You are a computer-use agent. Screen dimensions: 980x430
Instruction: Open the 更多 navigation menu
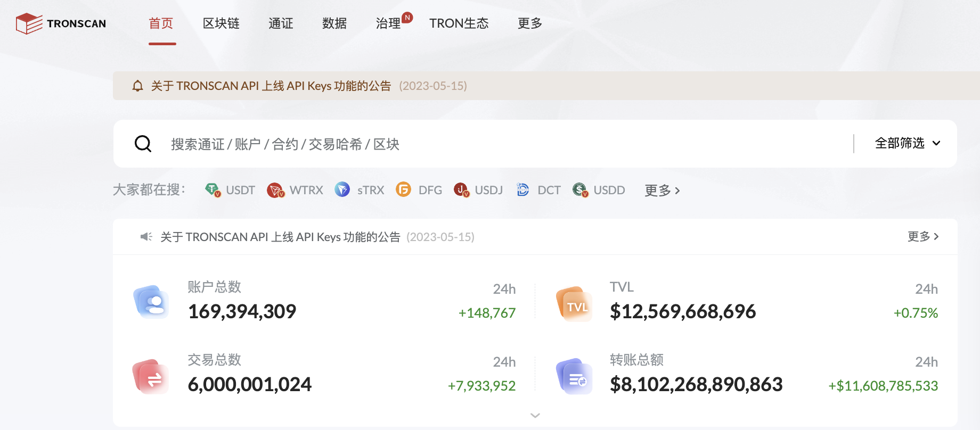(x=530, y=23)
